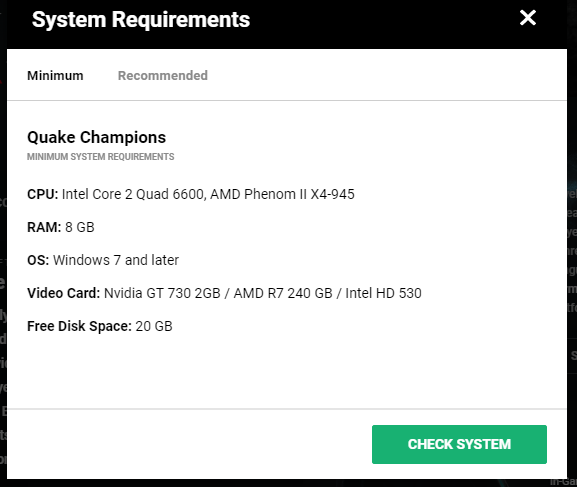
Task: Click the Free Disk Space: label
Action: [x=79, y=327]
